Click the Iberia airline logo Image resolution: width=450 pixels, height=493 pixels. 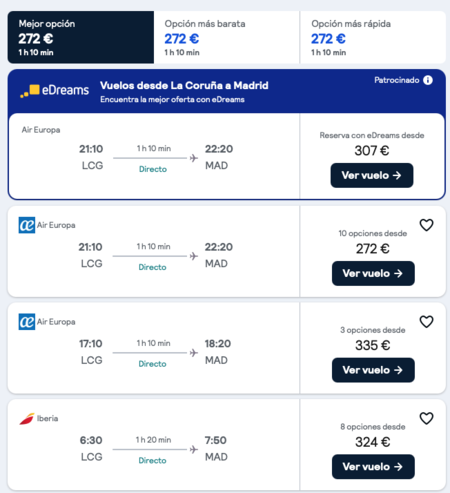(27, 419)
